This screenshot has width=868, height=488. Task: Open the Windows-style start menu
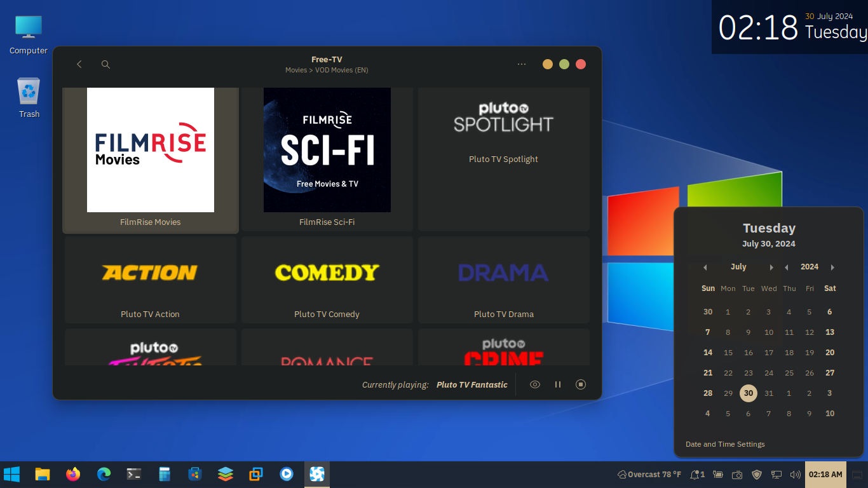tap(11, 474)
